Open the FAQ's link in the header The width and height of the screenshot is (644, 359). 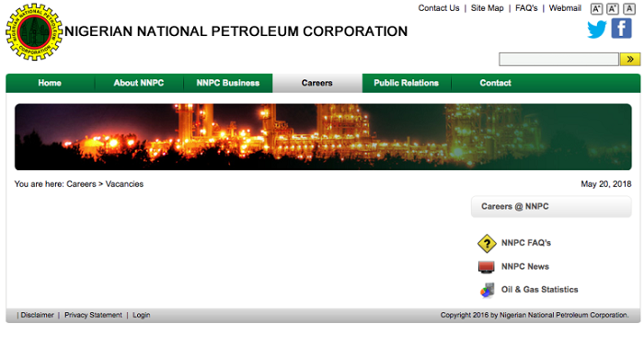click(x=526, y=8)
